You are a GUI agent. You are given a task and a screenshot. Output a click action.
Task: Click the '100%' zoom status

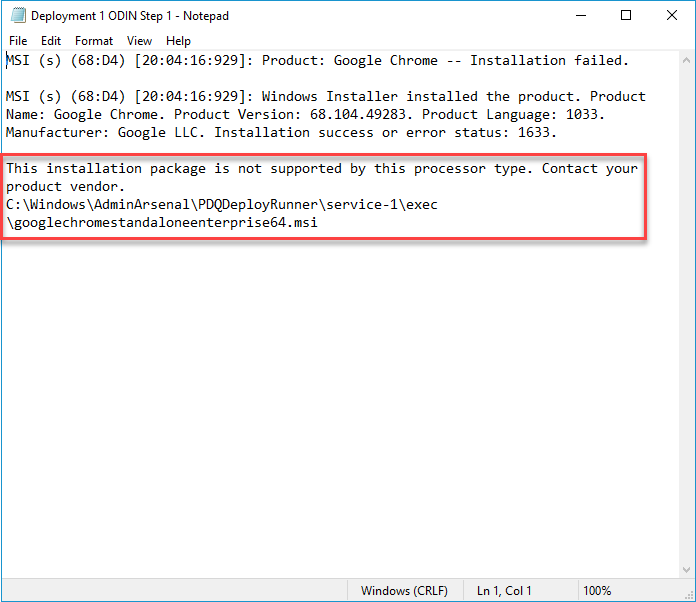pyautogui.click(x=597, y=591)
